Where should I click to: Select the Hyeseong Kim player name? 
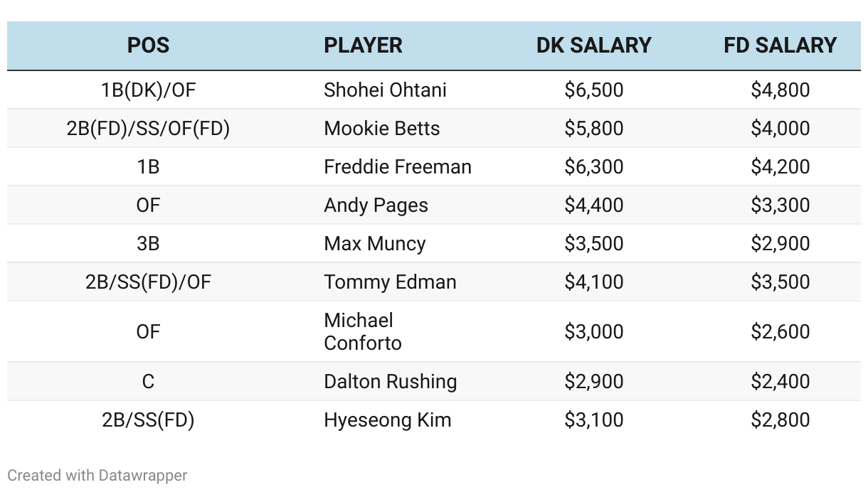tap(387, 420)
